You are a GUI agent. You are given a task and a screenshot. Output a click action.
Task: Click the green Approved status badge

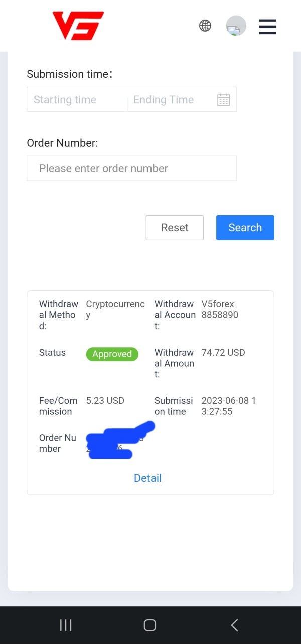click(x=112, y=354)
